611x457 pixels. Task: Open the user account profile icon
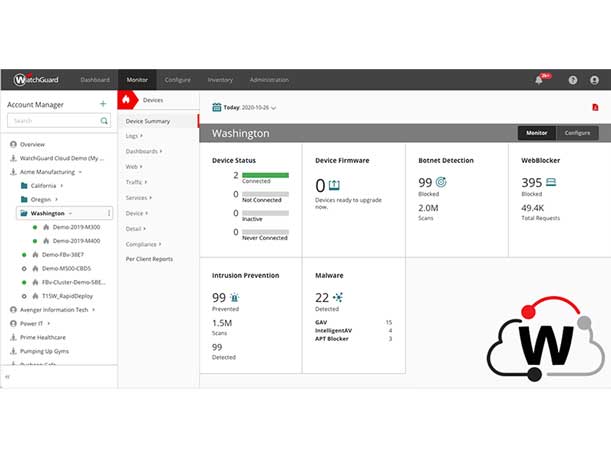point(595,80)
